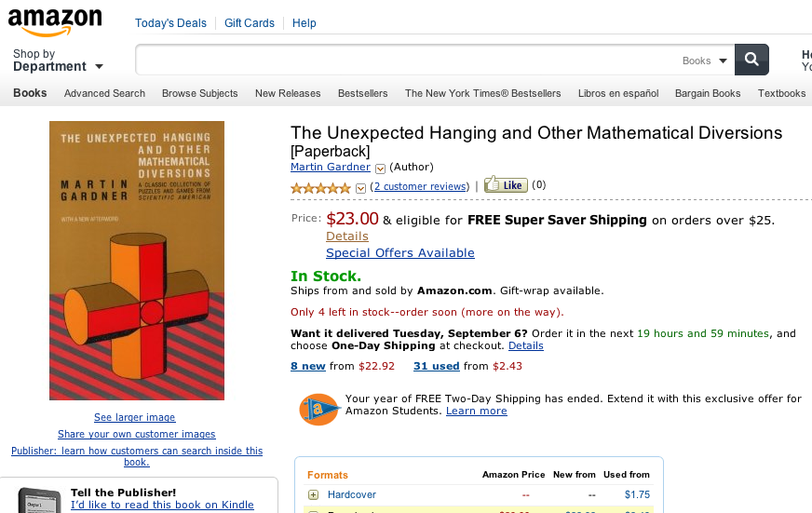Open the 2 customer reviews link
Image resolution: width=812 pixels, height=513 pixels.
click(419, 187)
